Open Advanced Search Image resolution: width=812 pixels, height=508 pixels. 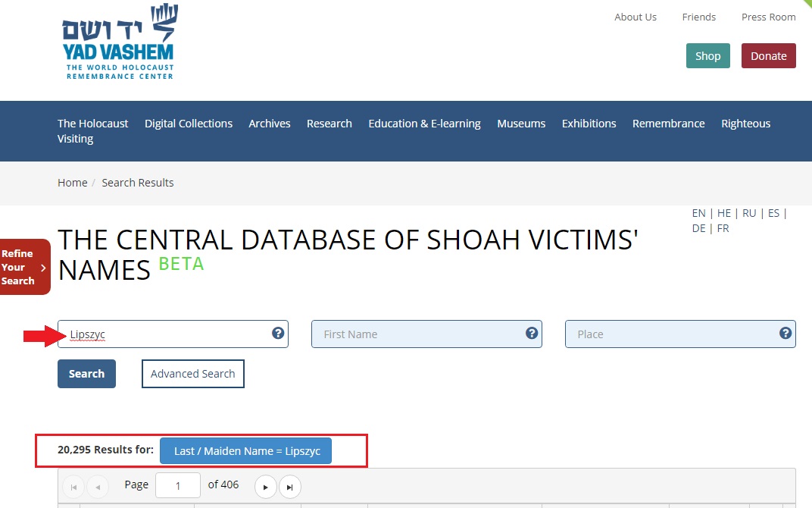point(192,374)
